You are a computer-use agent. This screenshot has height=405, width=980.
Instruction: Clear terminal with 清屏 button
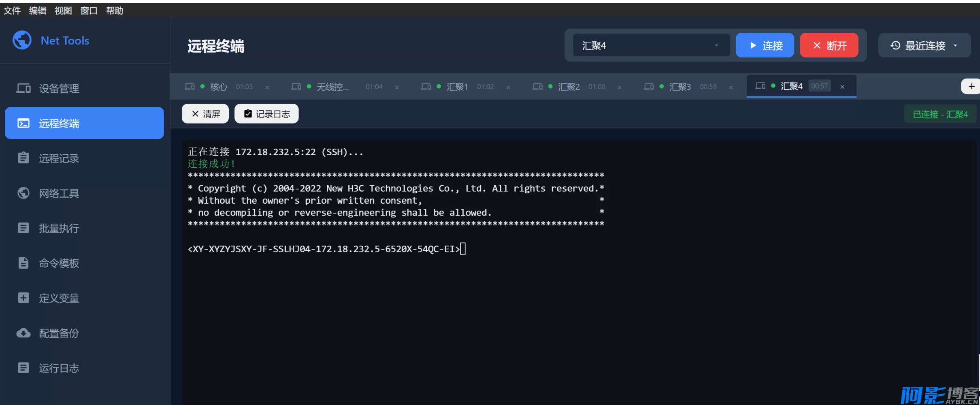[x=205, y=114]
